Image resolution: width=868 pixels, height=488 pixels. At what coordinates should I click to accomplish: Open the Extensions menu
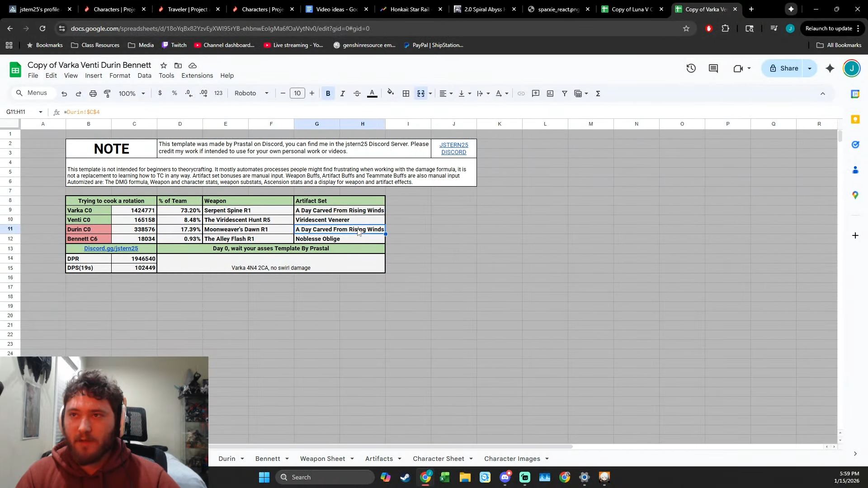197,75
